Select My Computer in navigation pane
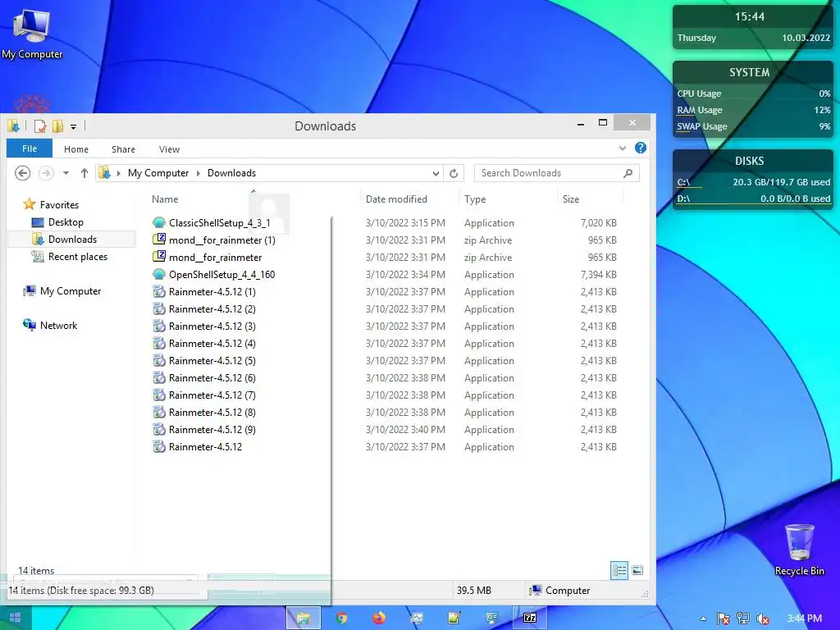Screen dimensions: 840x630 (62, 291)
